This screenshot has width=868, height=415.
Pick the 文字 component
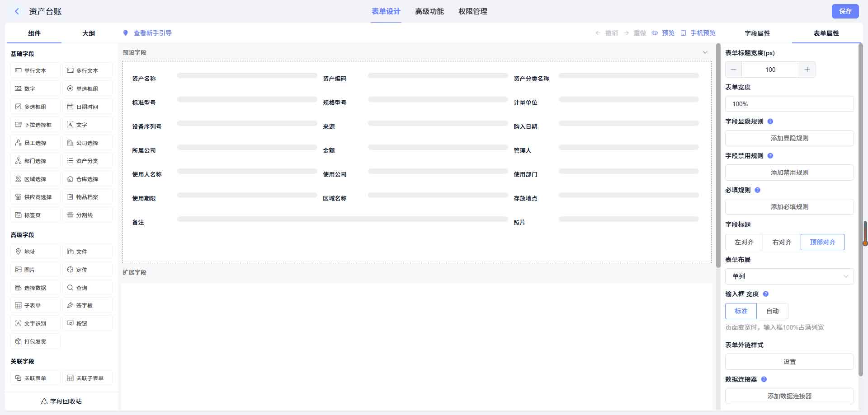[x=88, y=125]
